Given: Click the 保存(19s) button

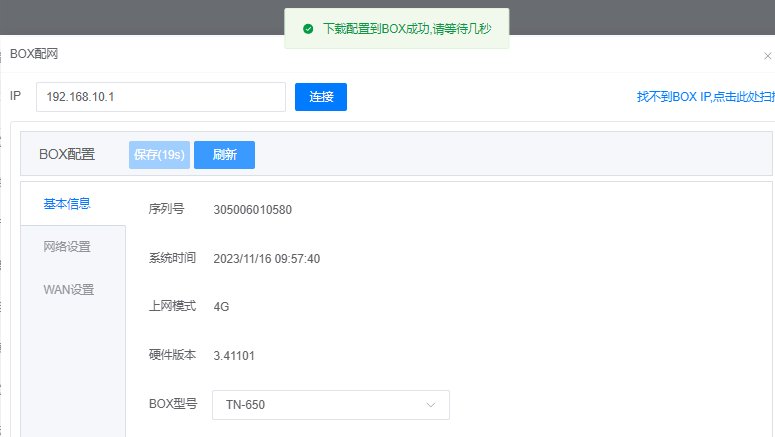Looking at the screenshot, I should point(159,155).
